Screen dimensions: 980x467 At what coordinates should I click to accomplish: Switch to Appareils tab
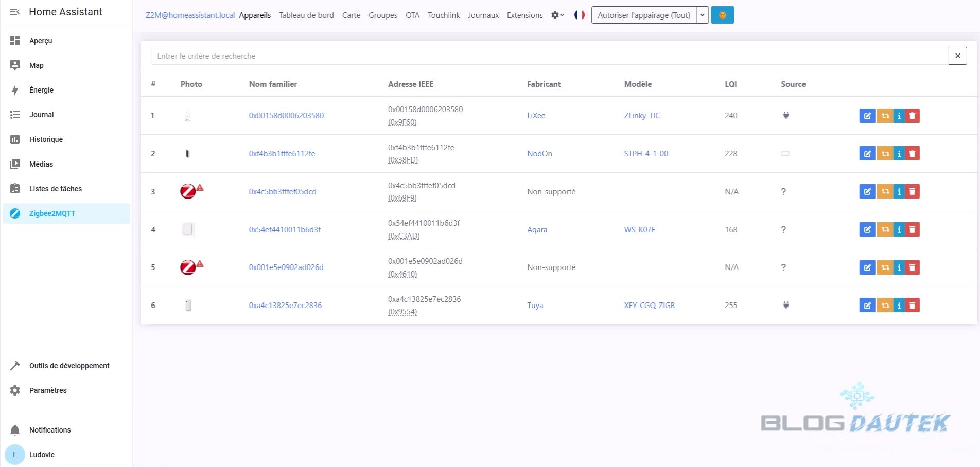click(255, 15)
